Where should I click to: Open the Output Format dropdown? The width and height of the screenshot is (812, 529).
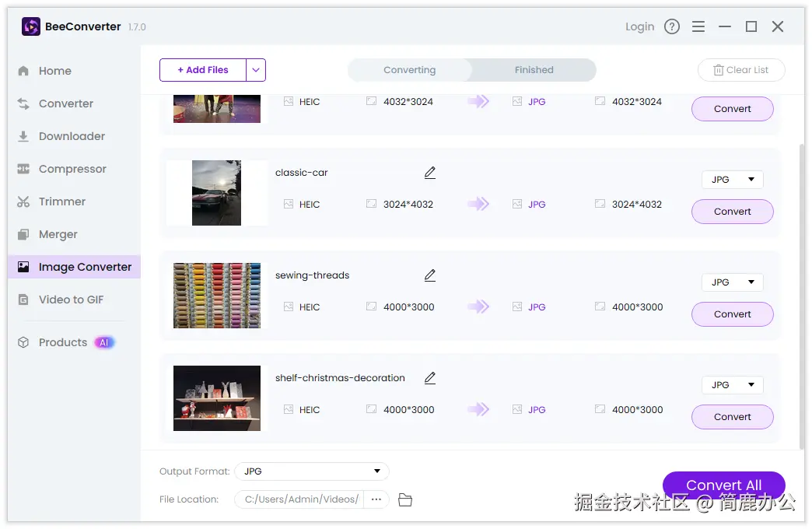click(311, 471)
